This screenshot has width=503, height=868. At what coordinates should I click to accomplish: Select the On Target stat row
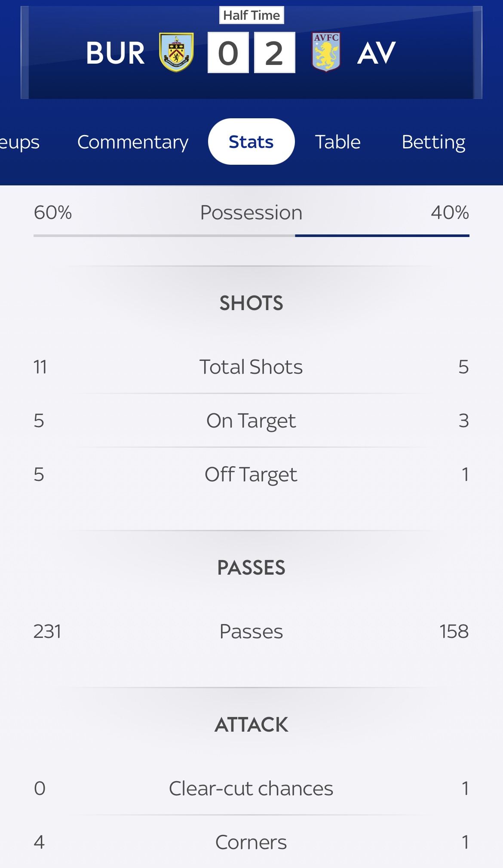click(x=252, y=421)
